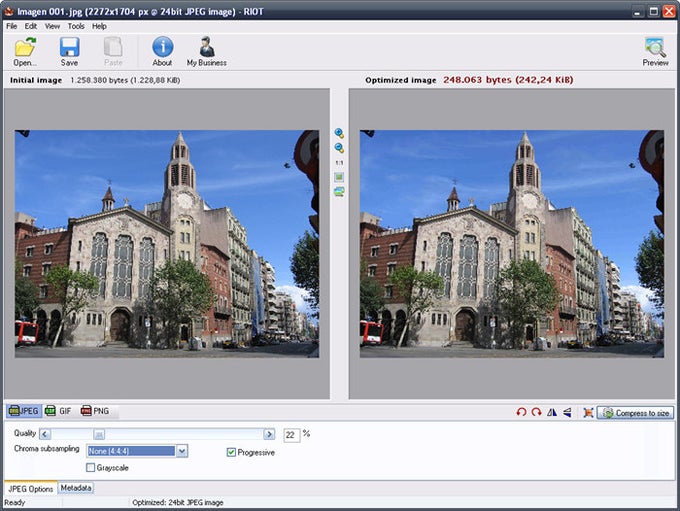Image resolution: width=680 pixels, height=511 pixels.
Task: Open the View menu
Action: pos(52,26)
